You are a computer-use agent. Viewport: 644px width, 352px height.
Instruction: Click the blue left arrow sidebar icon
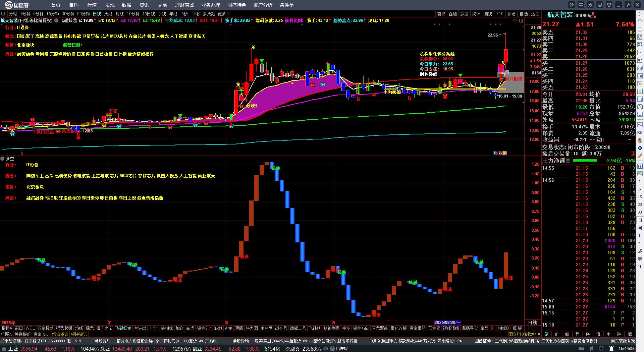click(x=640, y=14)
